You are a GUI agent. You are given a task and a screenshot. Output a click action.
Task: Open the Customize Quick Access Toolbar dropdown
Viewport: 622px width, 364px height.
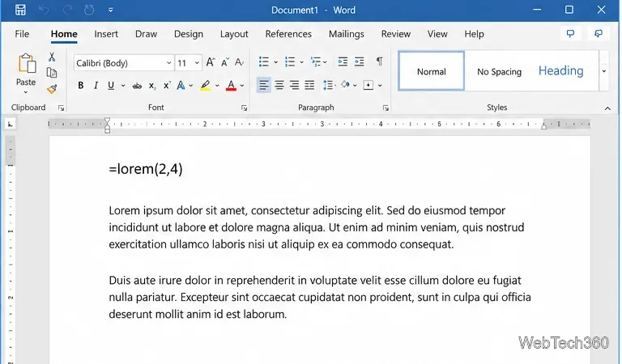pos(111,10)
